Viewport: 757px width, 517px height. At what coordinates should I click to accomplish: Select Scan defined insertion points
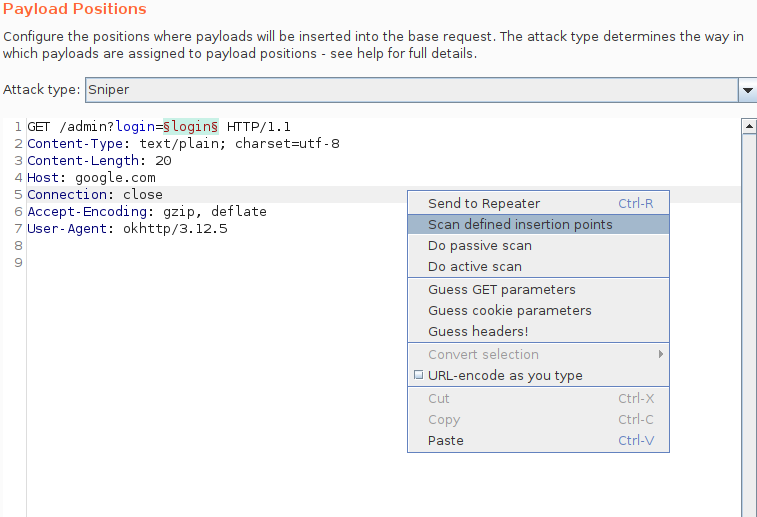click(538, 224)
